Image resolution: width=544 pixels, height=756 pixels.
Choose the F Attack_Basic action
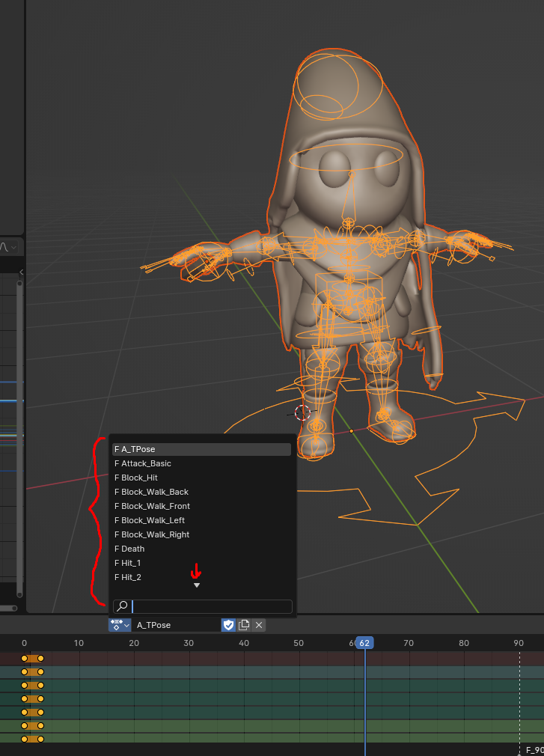pos(201,463)
